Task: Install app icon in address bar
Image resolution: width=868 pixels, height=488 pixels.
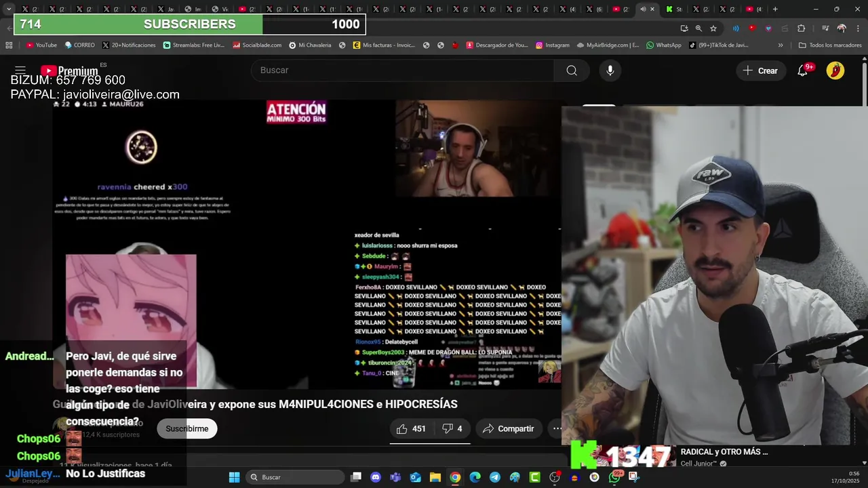Action: (684, 28)
